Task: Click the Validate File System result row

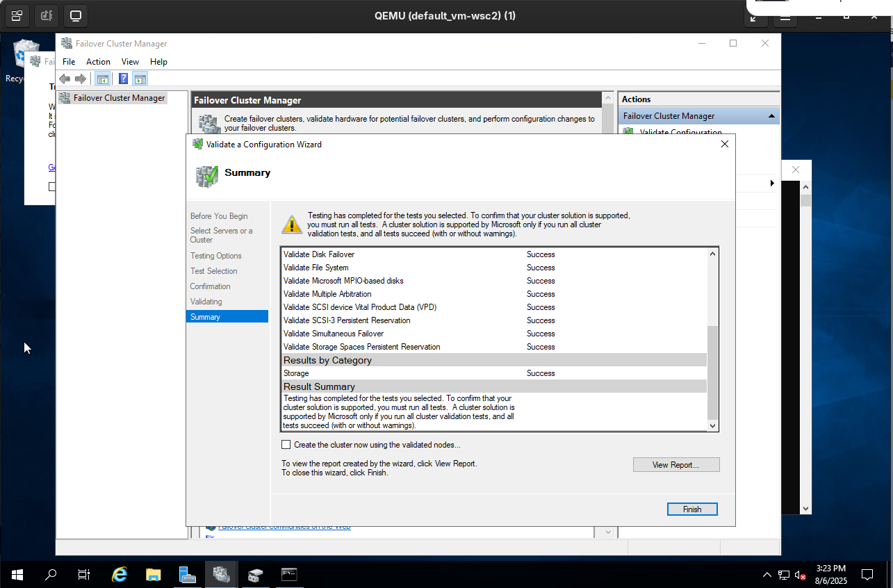Action: click(494, 268)
